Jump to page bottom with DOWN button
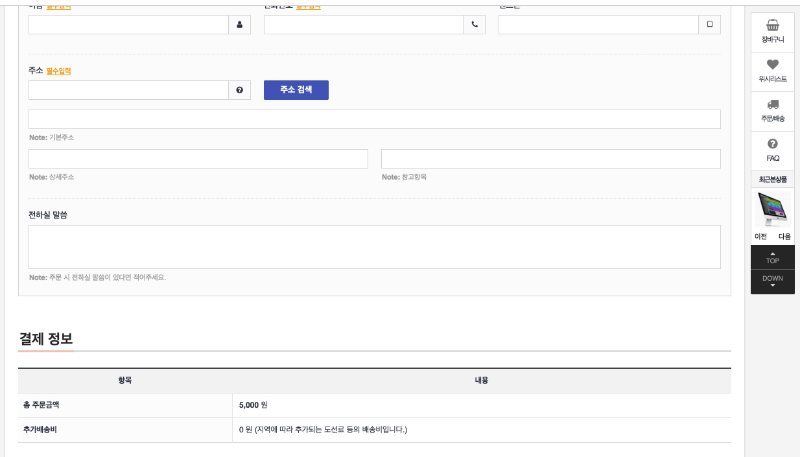Screen dimensions: 800x457 point(772,282)
